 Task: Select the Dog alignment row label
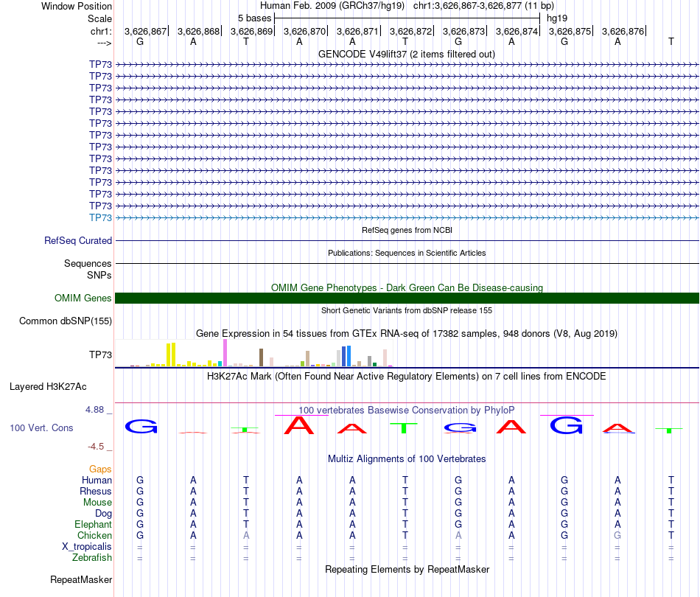(x=103, y=514)
